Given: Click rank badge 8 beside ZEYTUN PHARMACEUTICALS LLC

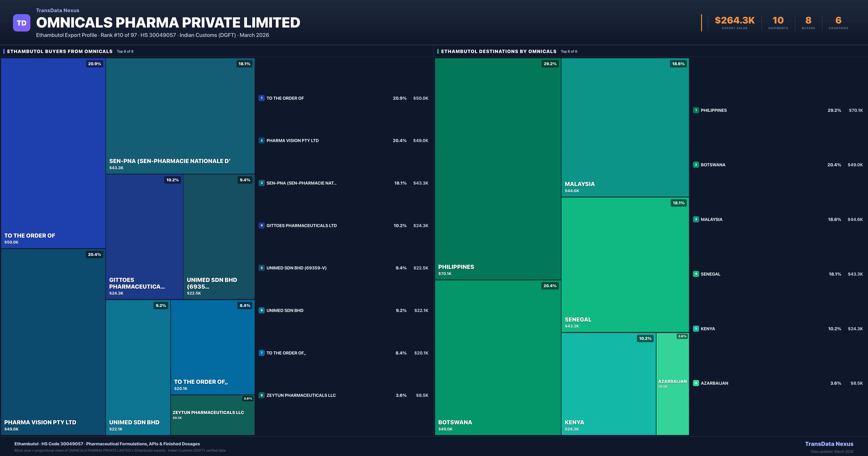Looking at the screenshot, I should pyautogui.click(x=261, y=395).
